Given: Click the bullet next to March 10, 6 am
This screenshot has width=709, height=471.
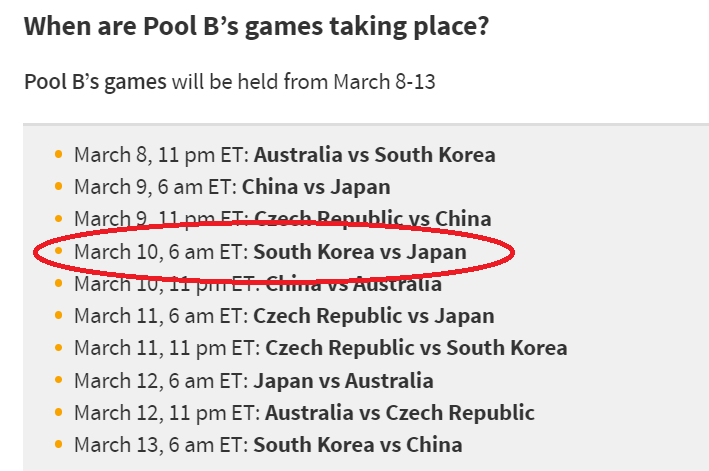Looking at the screenshot, I should (58, 251).
